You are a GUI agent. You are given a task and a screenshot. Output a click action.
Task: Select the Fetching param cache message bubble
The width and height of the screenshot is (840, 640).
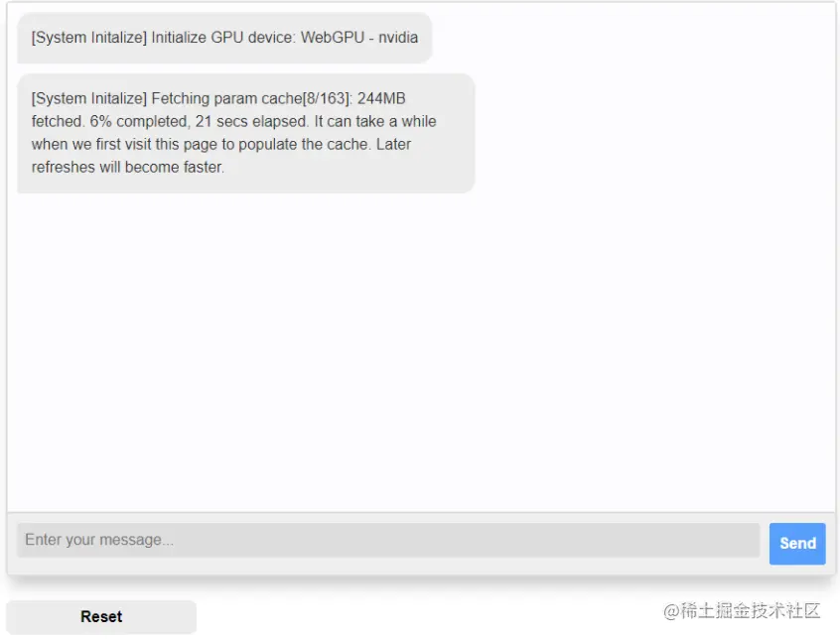pos(246,133)
